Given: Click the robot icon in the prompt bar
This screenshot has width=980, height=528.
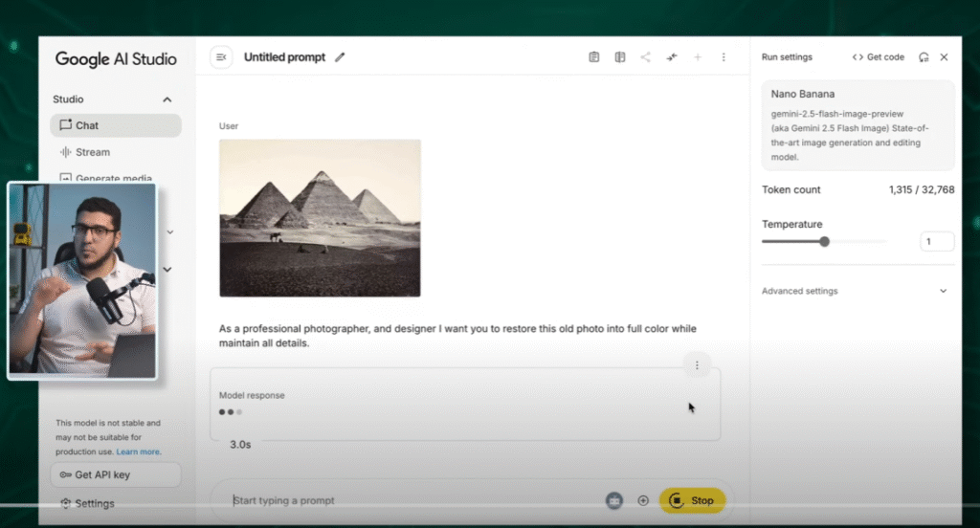Looking at the screenshot, I should pos(613,500).
